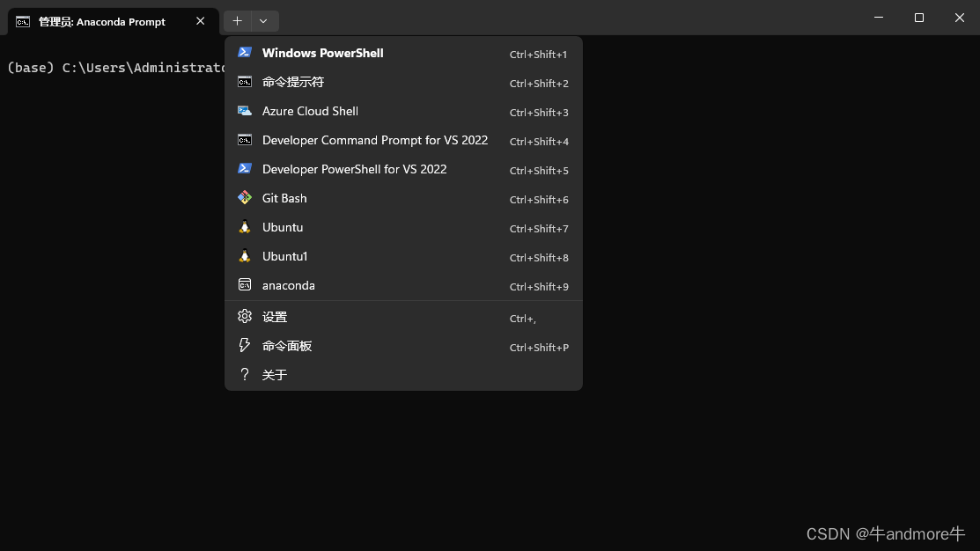The image size is (980, 551).
Task: Open 设置 from the dropdown menu
Action: [403, 317]
